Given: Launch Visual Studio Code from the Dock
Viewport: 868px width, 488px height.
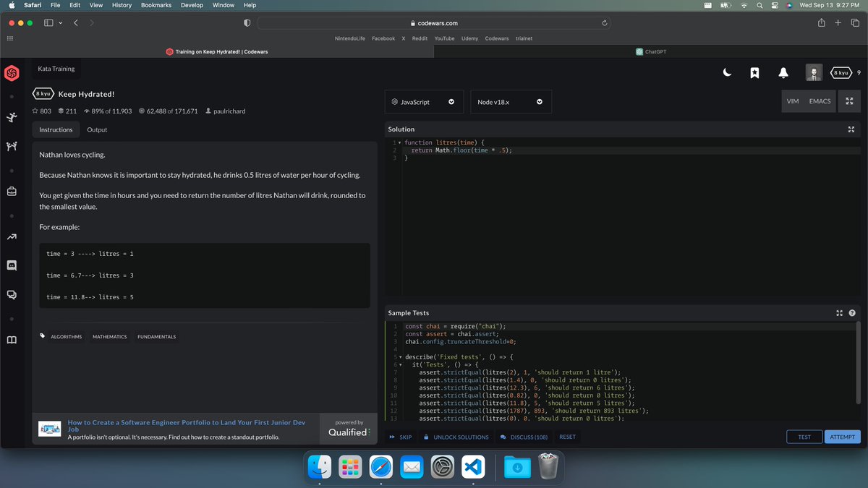Looking at the screenshot, I should tap(474, 468).
